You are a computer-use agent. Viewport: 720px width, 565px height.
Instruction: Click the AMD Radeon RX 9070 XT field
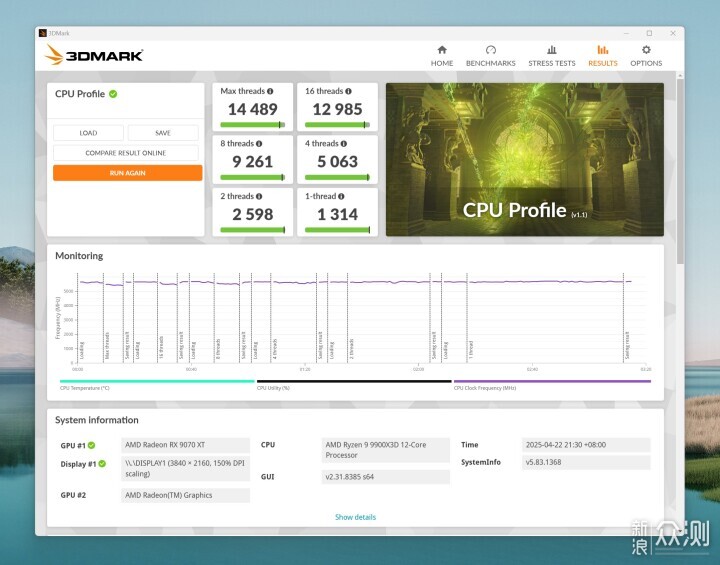point(186,445)
